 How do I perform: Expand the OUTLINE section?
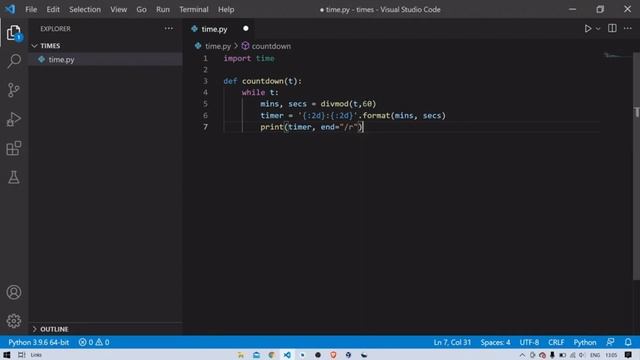tap(35, 329)
